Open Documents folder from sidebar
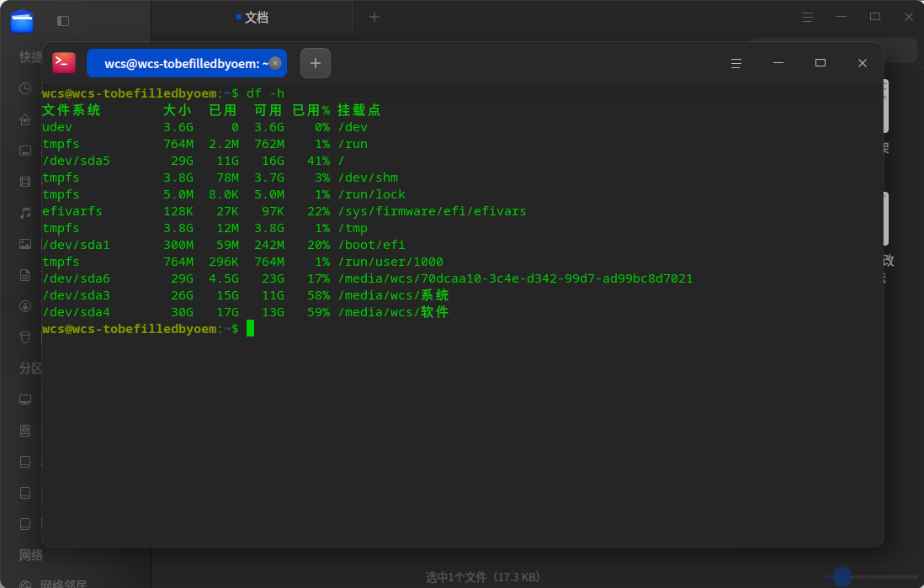This screenshot has width=924, height=588. [x=25, y=275]
